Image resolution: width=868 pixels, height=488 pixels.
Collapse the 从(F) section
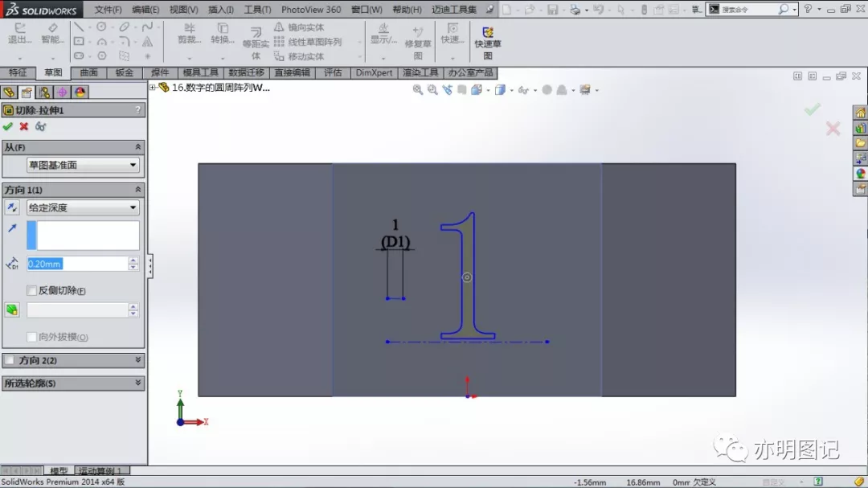(x=138, y=147)
